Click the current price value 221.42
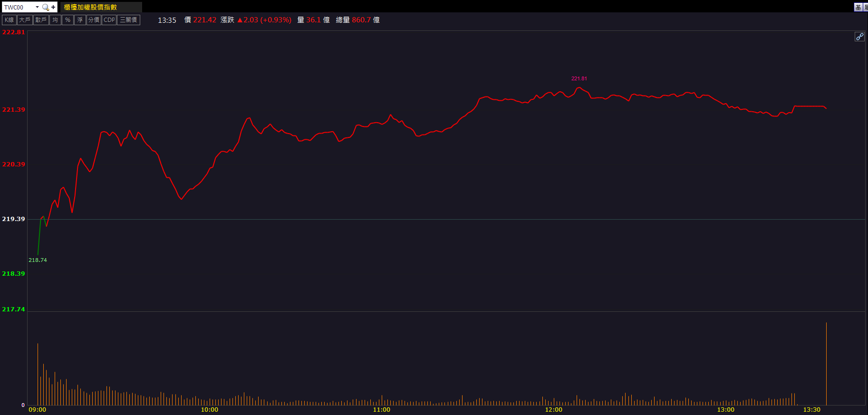The image size is (868, 415). point(205,20)
